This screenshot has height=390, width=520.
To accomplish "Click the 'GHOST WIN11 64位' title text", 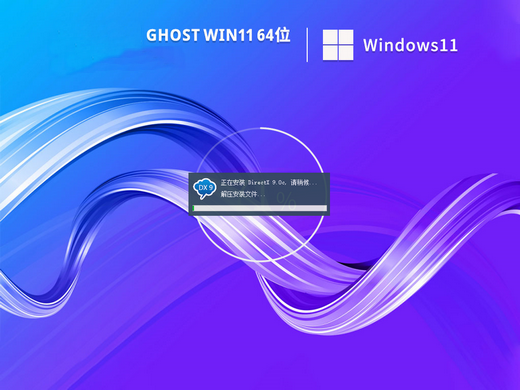I will (218, 35).
